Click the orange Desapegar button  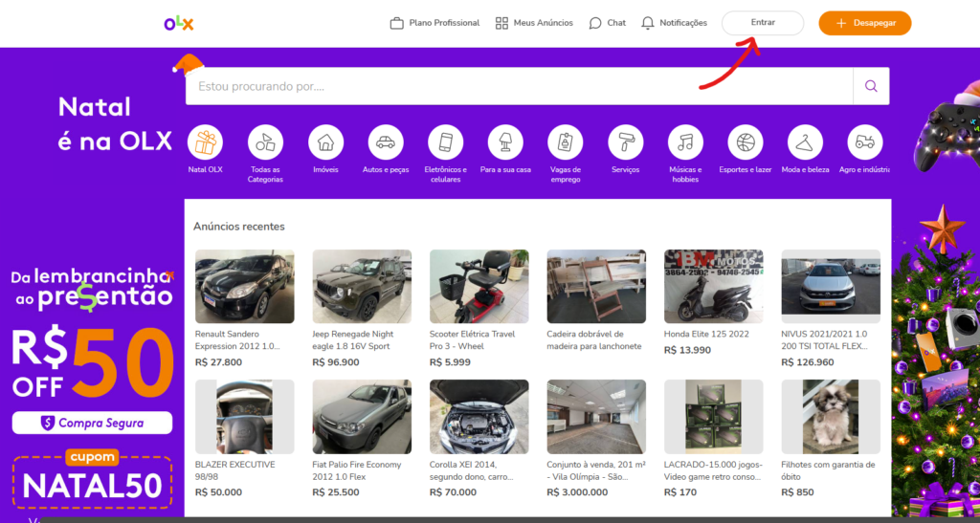pyautogui.click(x=864, y=23)
